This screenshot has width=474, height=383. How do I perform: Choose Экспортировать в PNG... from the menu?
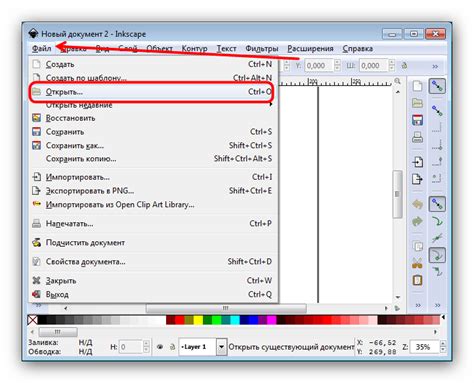click(x=154, y=191)
